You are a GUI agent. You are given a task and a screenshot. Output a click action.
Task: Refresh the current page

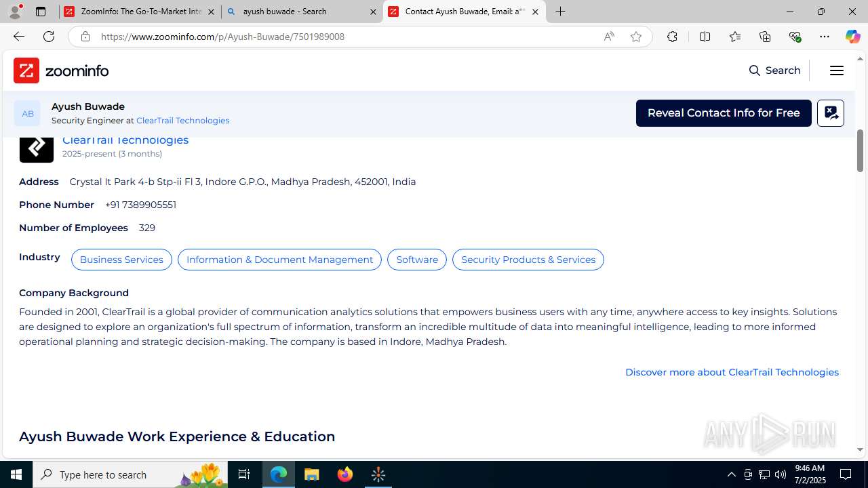pos(49,37)
